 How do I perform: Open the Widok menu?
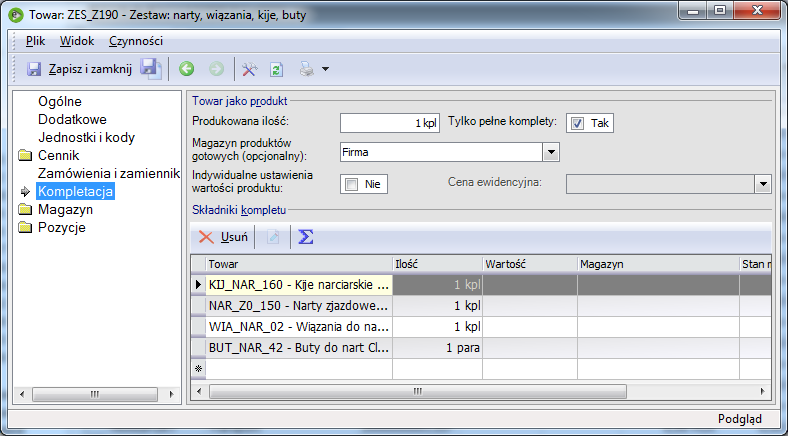[x=77, y=41]
